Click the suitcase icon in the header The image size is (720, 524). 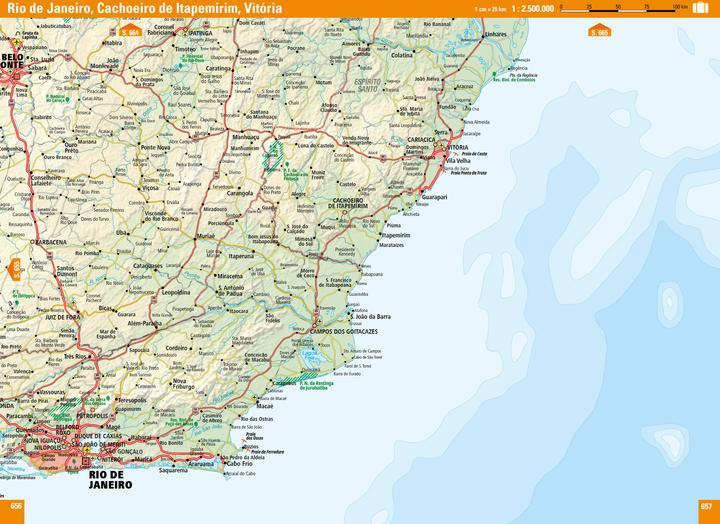click(x=700, y=8)
